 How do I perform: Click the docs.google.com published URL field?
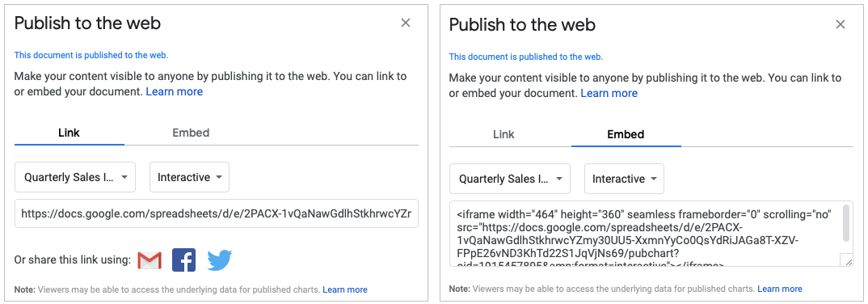tap(217, 213)
